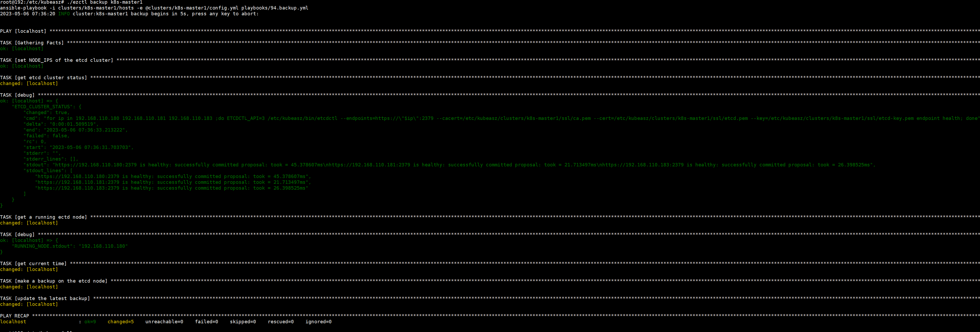
Task: Click the 'ETCD_CLUSTER_STATUS' key in debug output
Action: (x=42, y=107)
